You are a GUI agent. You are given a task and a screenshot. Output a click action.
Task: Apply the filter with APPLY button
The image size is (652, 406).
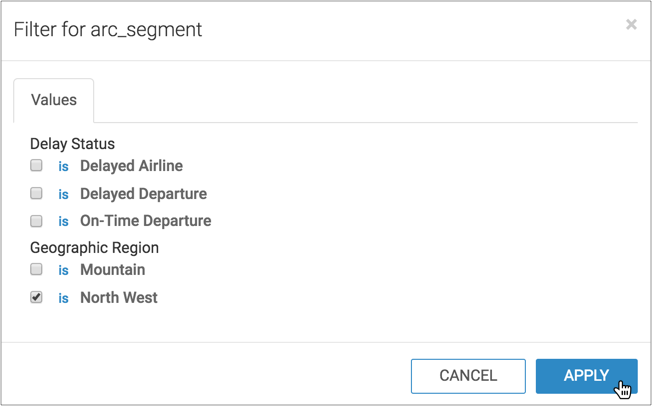tap(586, 376)
